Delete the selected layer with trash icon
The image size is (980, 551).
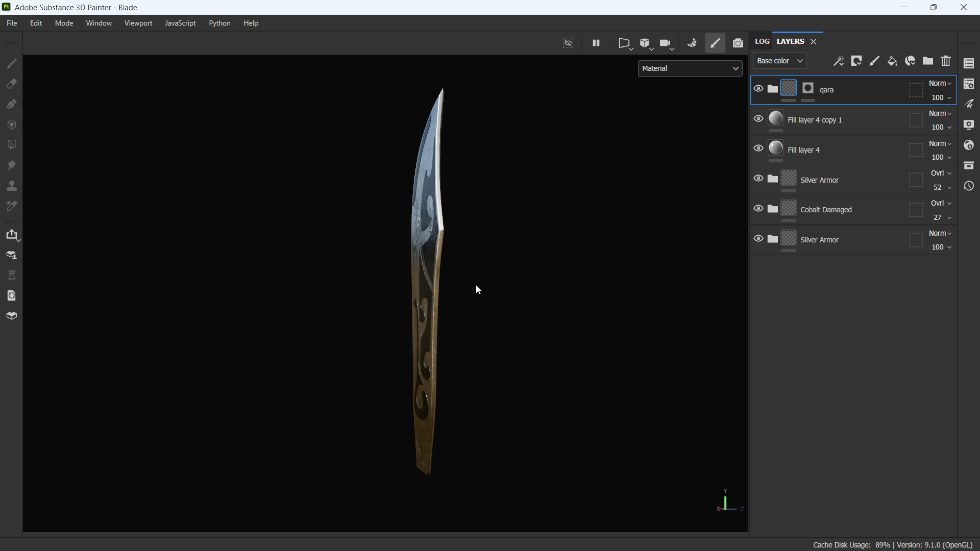[x=946, y=61]
